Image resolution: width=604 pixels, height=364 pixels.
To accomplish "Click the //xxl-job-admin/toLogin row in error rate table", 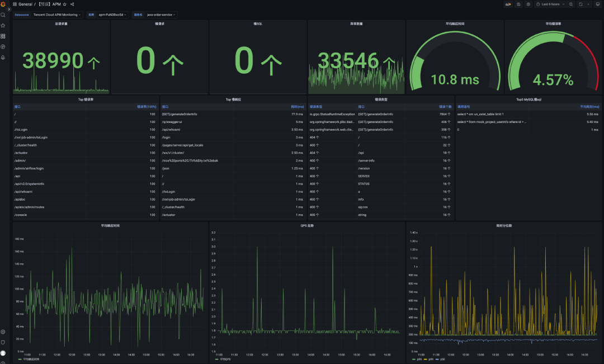I will tap(86, 138).
